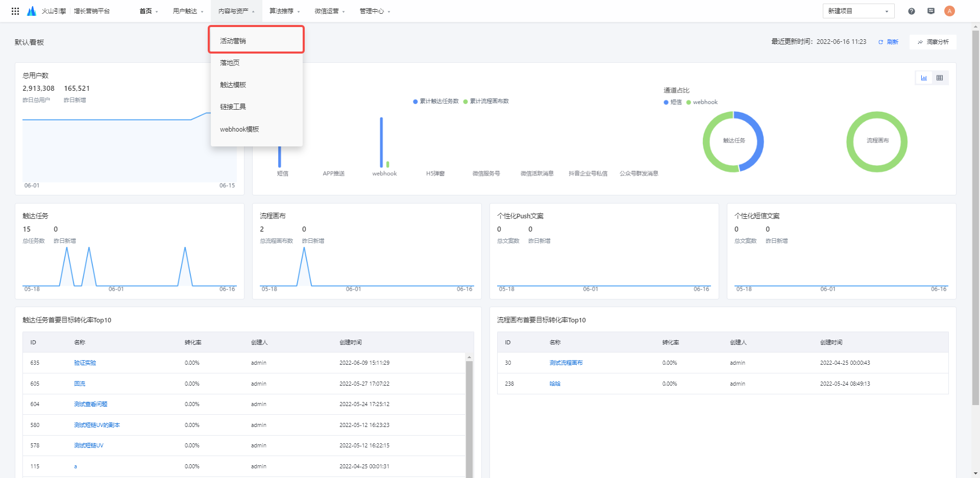The image size is (980, 478).
Task: Open the app grid launcher icon
Action: 15,11
